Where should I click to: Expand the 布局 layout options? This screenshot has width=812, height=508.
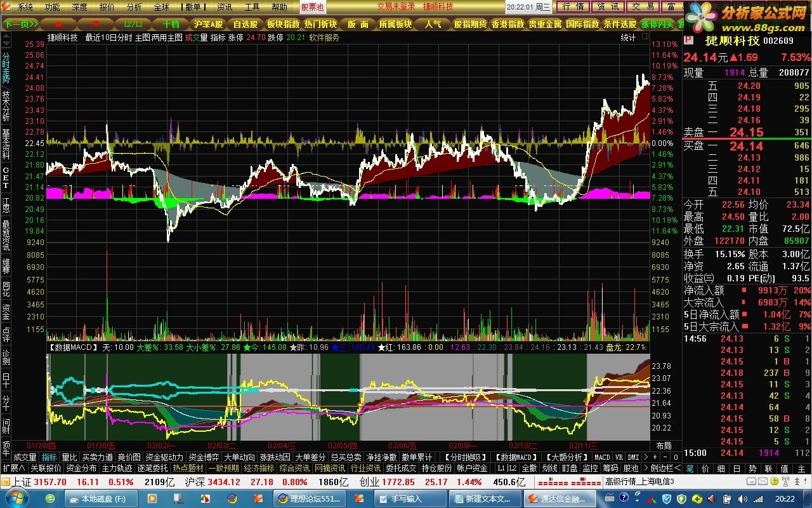pyautogui.click(x=664, y=446)
